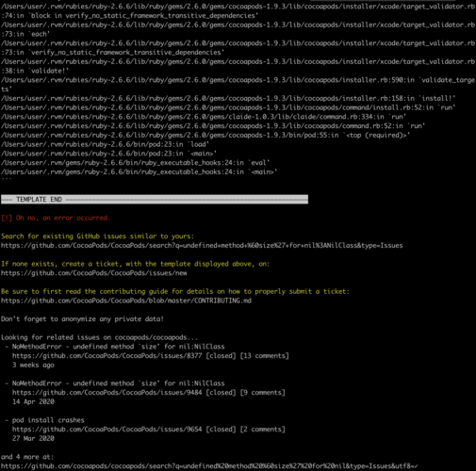Image resolution: width=476 pixels, height=471 pixels.
Task: Click '[13 comments]' text
Action: pyautogui.click(x=265, y=356)
